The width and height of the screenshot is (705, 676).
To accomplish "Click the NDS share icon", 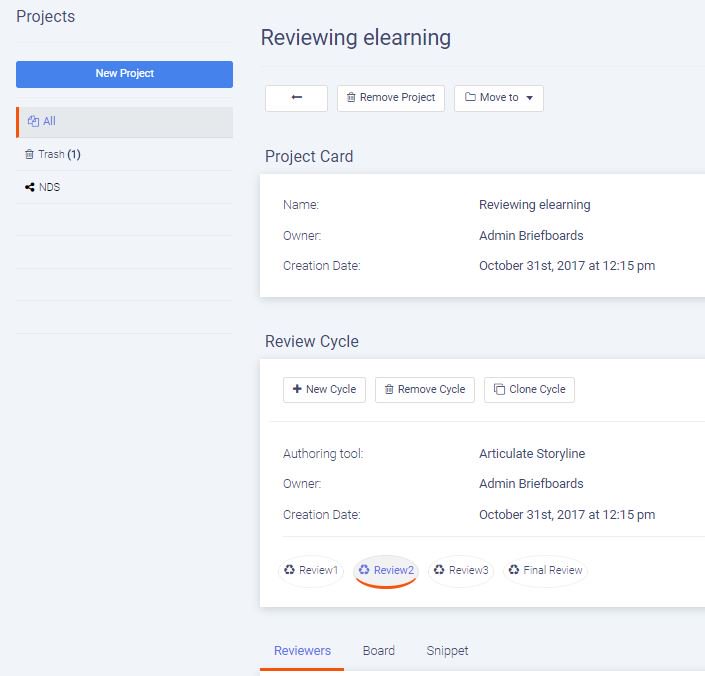I will coord(30,187).
